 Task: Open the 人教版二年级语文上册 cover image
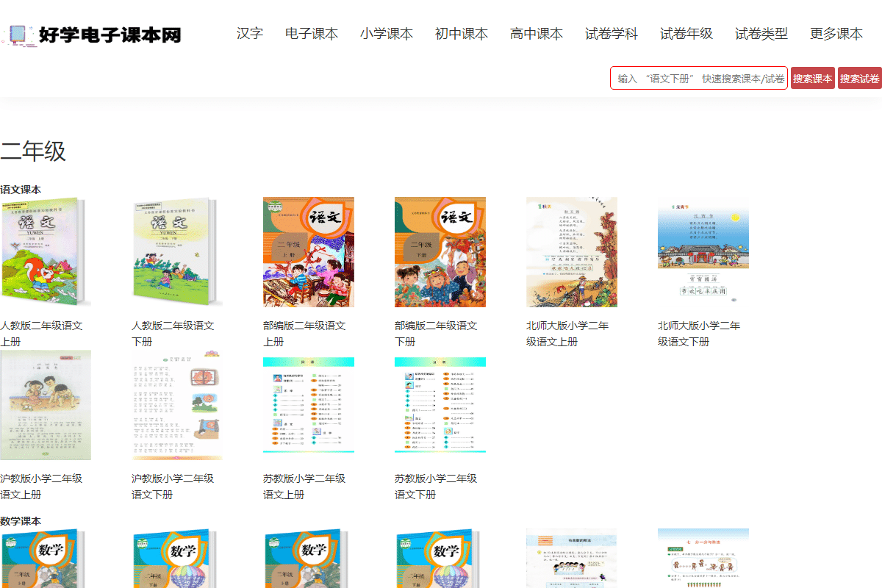[46, 252]
